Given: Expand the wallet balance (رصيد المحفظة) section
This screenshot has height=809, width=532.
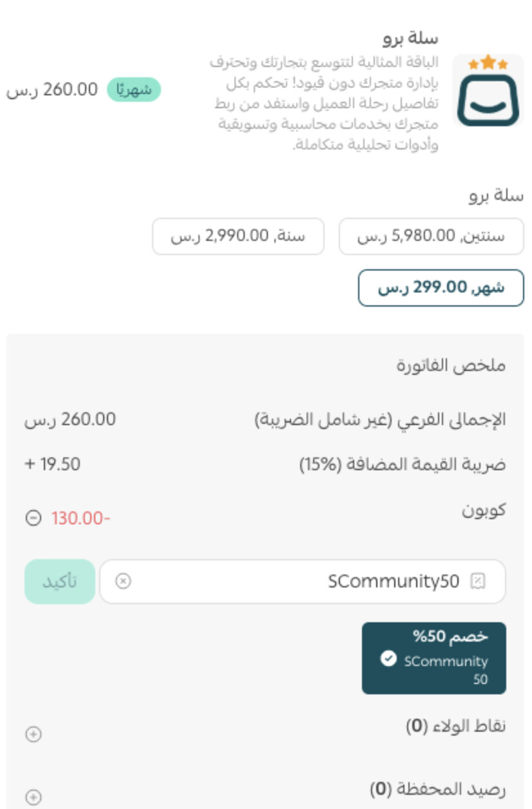Looking at the screenshot, I should coord(33,797).
